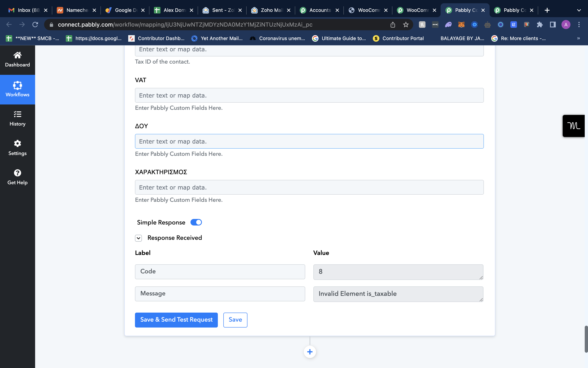Click the page vertical scrollbar thumb
The image size is (588, 368).
tap(586, 339)
